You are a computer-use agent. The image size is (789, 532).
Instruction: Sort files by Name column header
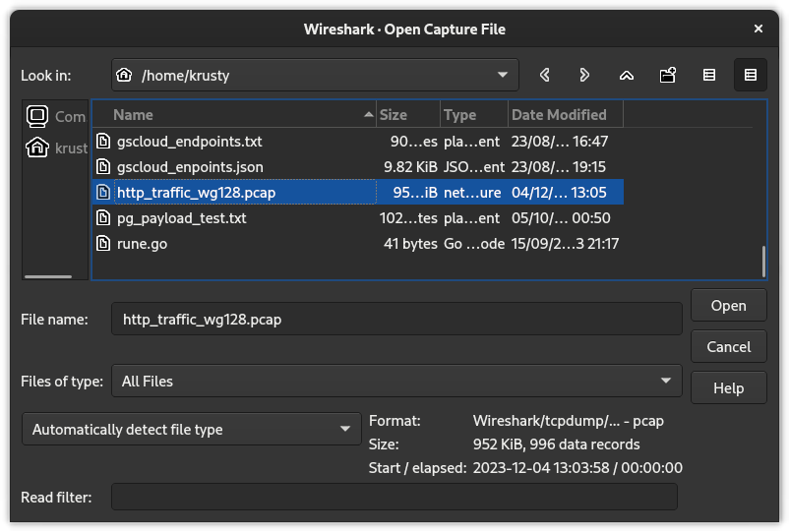click(x=234, y=115)
